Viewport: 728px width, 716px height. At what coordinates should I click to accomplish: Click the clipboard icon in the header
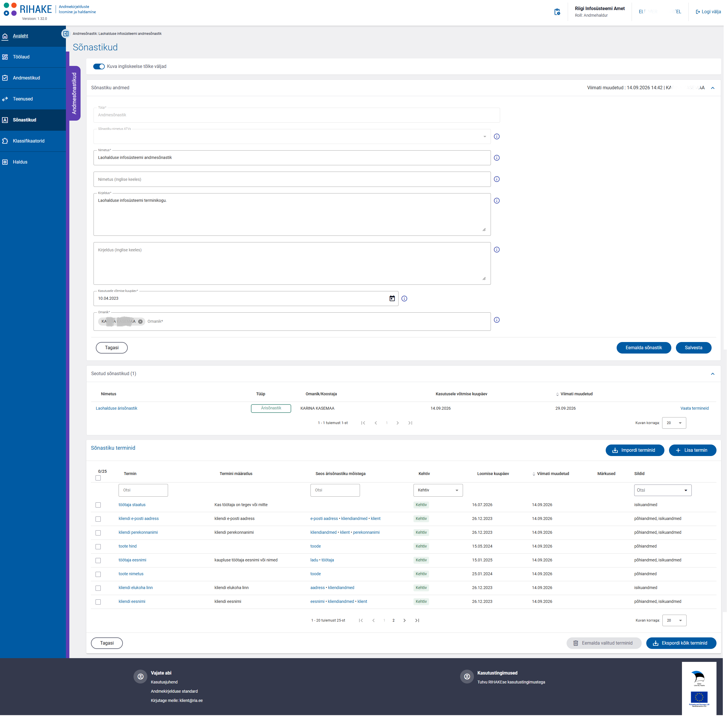tap(557, 12)
